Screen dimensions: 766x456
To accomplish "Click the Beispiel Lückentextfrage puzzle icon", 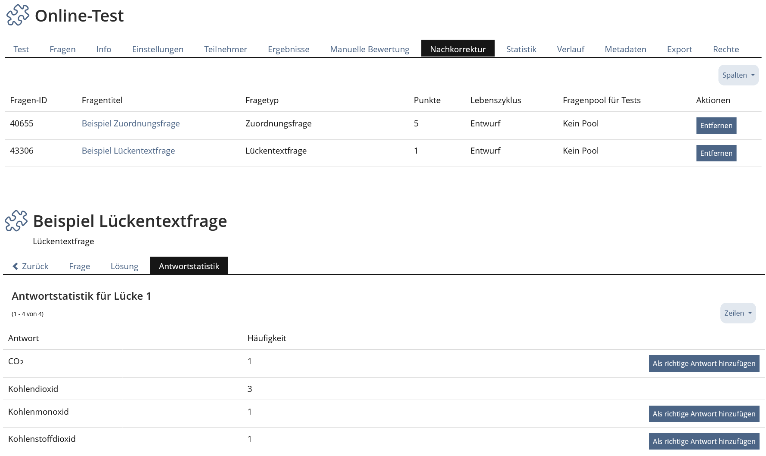I will (17, 221).
